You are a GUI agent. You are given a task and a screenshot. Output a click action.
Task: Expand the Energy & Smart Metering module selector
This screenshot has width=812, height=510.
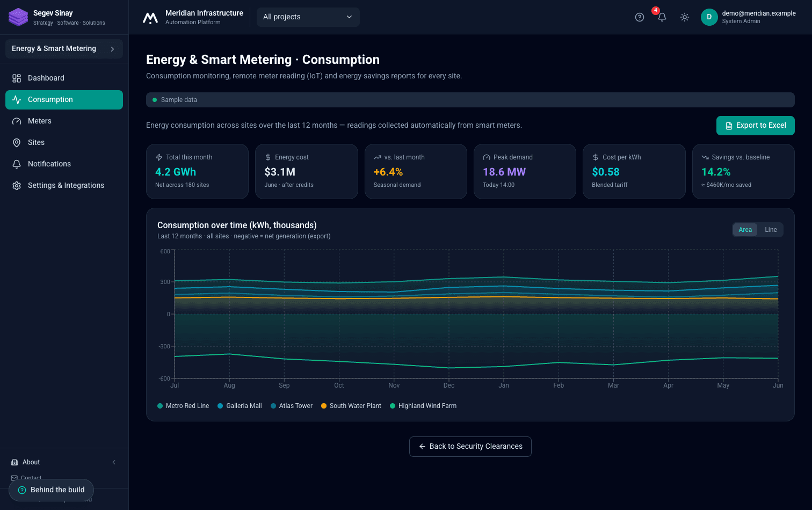click(64, 49)
